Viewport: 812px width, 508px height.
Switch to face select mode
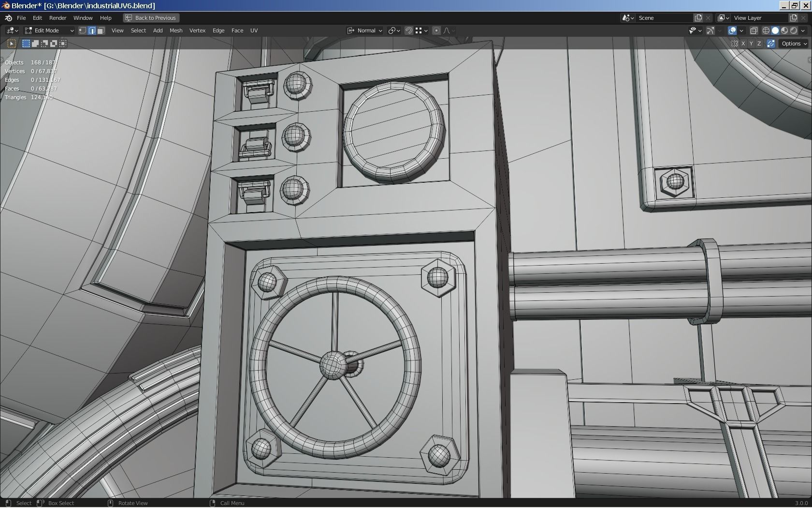point(101,30)
